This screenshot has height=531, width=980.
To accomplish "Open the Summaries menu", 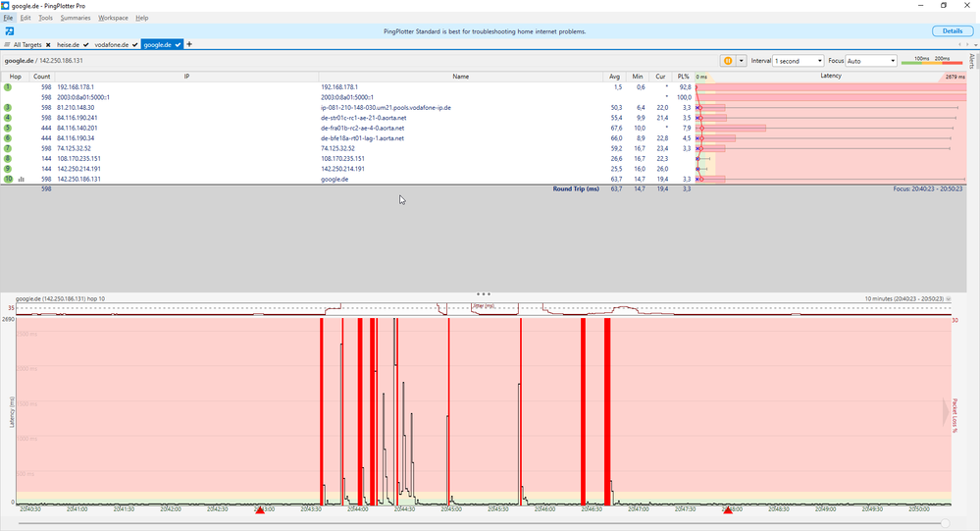I will (x=76, y=18).
